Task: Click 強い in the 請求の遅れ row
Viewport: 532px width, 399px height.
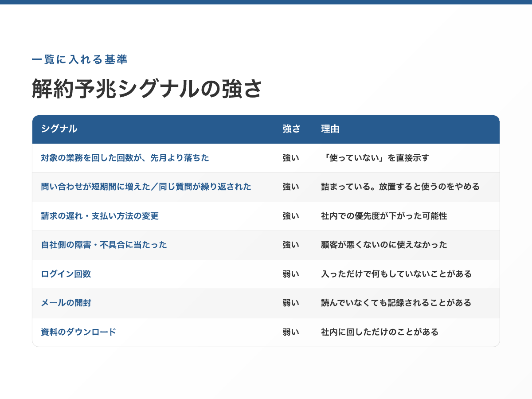Action: (x=291, y=216)
